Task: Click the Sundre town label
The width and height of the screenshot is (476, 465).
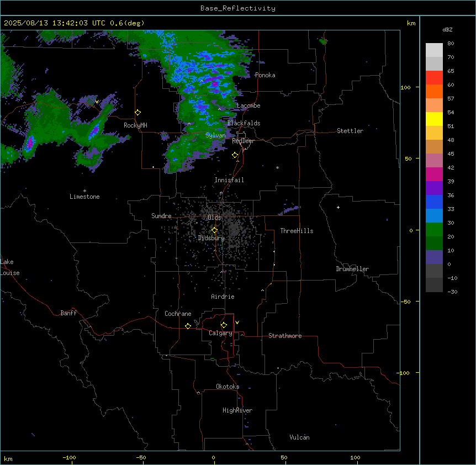Action: coord(161,216)
